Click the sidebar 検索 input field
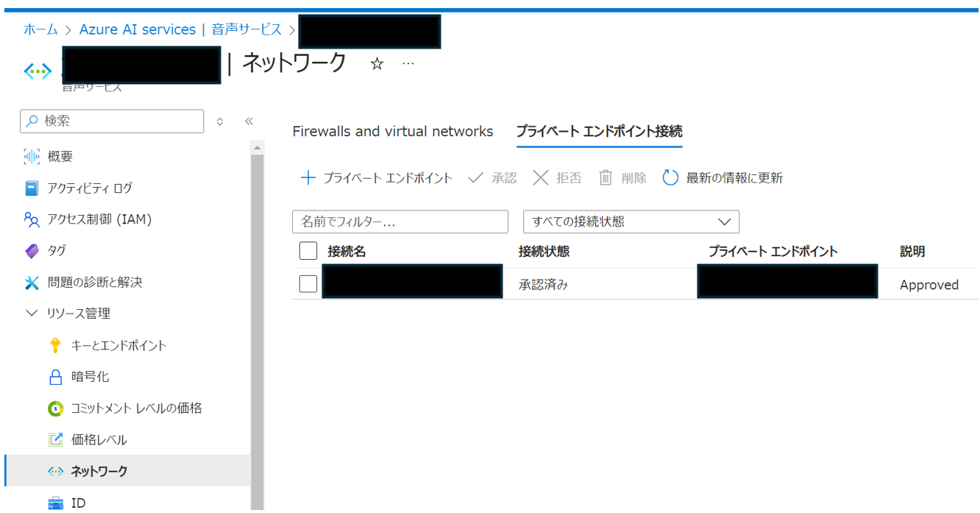Image resolution: width=980 pixels, height=513 pixels. (x=112, y=121)
